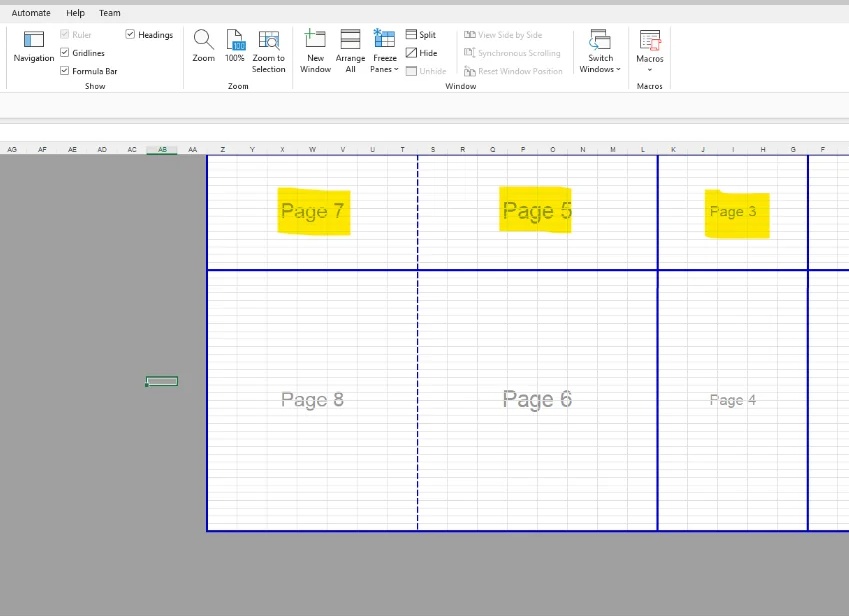Click Reset Window Position
849x616 pixels.
pyautogui.click(x=513, y=71)
